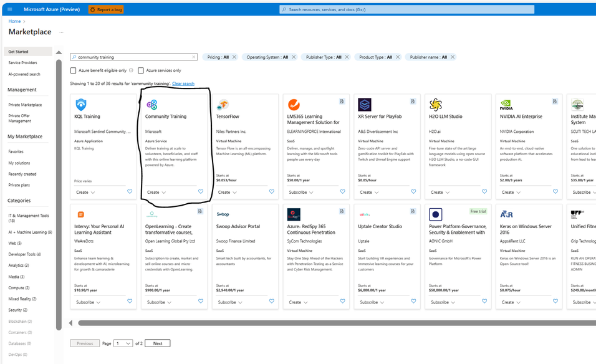Favorite KQL Training with the heart icon
This screenshot has width=596, height=364.
point(130,191)
